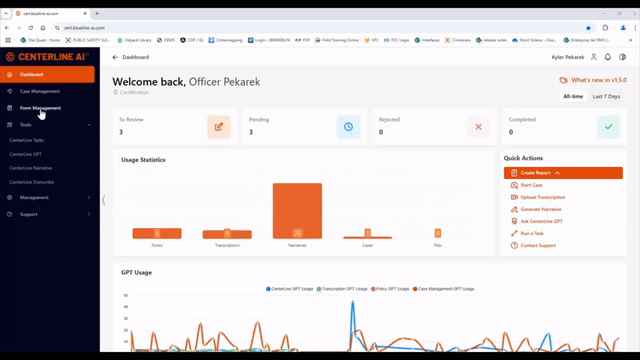Click Contact Support quick action
The image size is (640, 360).
pos(538,246)
